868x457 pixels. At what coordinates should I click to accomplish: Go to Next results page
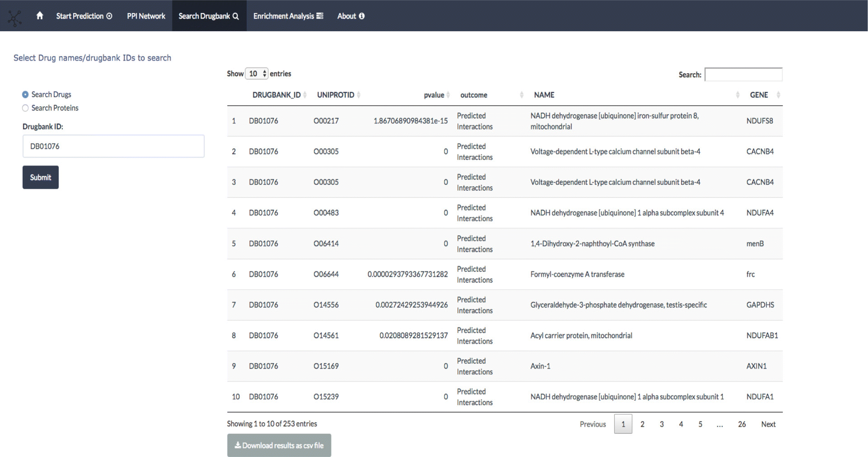(x=768, y=424)
